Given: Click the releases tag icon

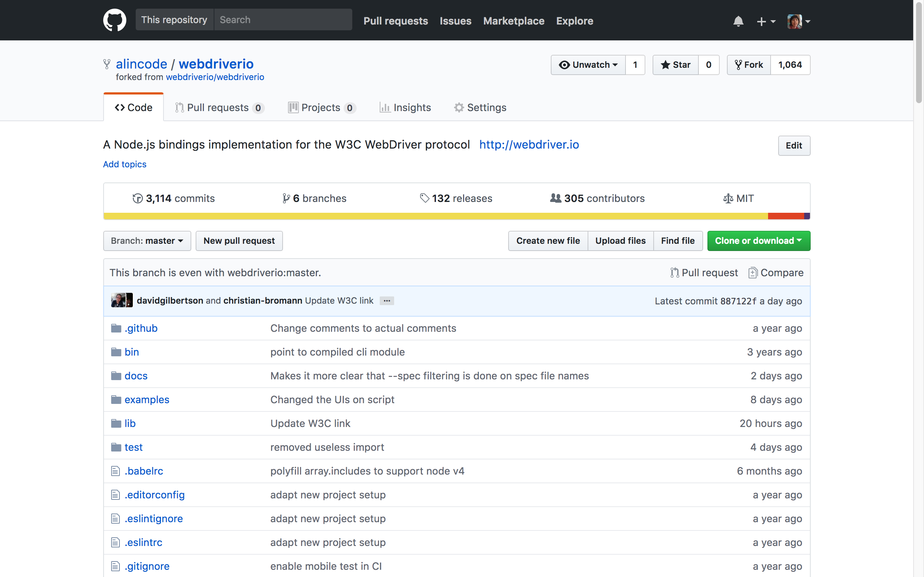Looking at the screenshot, I should pyautogui.click(x=424, y=198).
